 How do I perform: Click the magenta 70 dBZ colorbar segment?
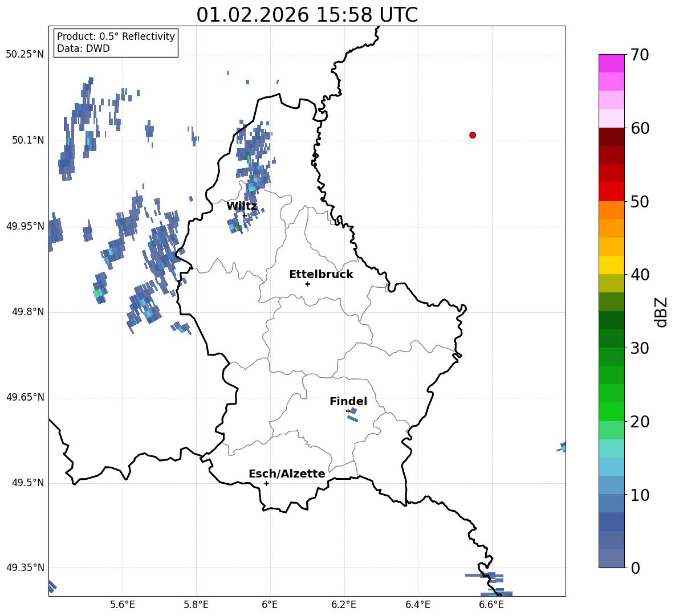pyautogui.click(x=611, y=63)
